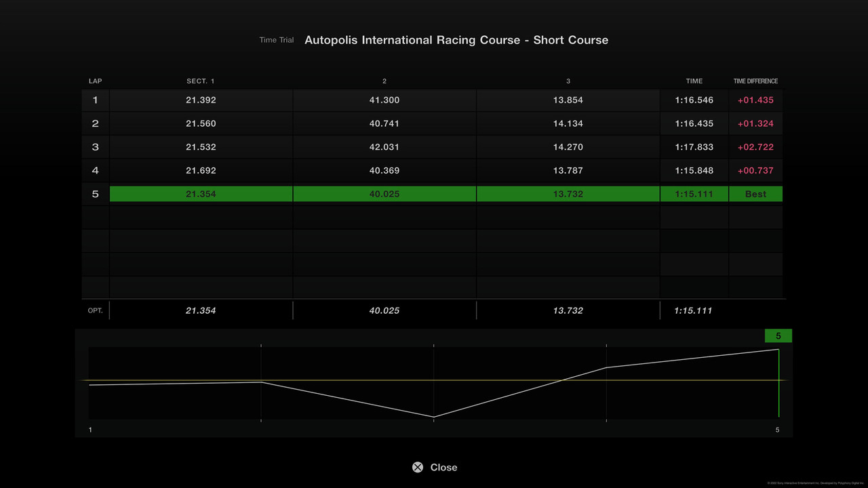Select highlighted lap 5 sector 3 13.732
Viewport: 868px width, 488px height.
point(568,194)
